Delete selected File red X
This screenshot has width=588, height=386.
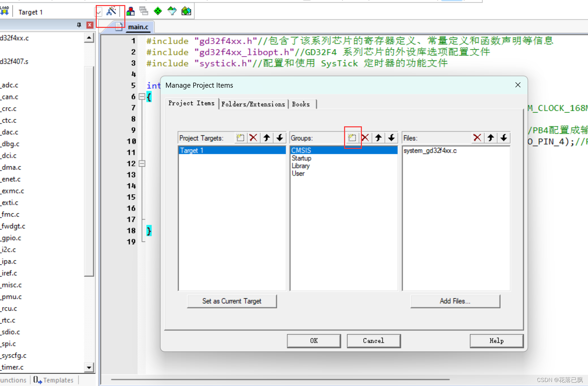(x=477, y=138)
